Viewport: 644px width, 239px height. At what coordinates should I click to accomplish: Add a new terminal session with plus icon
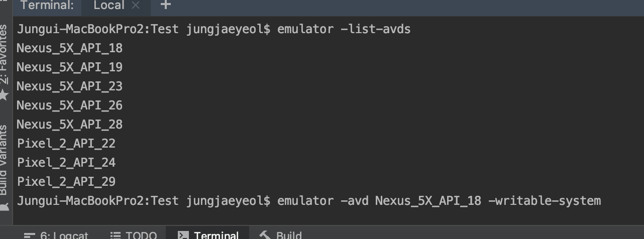(165, 5)
